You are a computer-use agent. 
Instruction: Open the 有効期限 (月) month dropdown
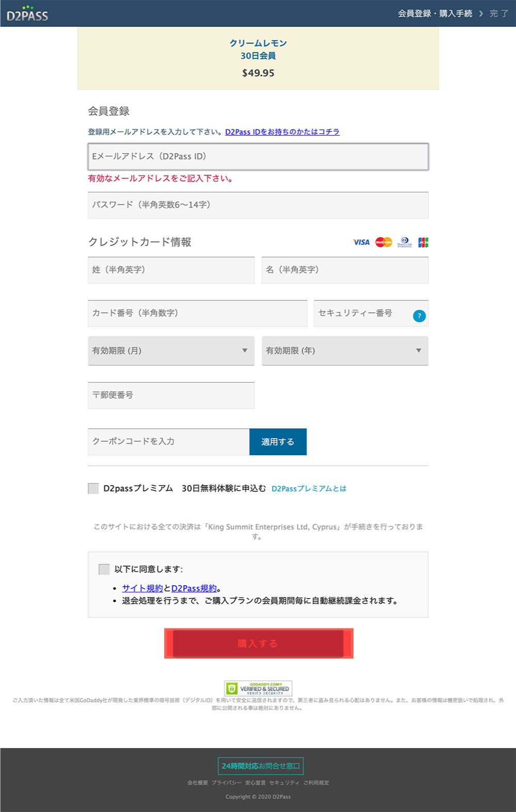tap(171, 351)
